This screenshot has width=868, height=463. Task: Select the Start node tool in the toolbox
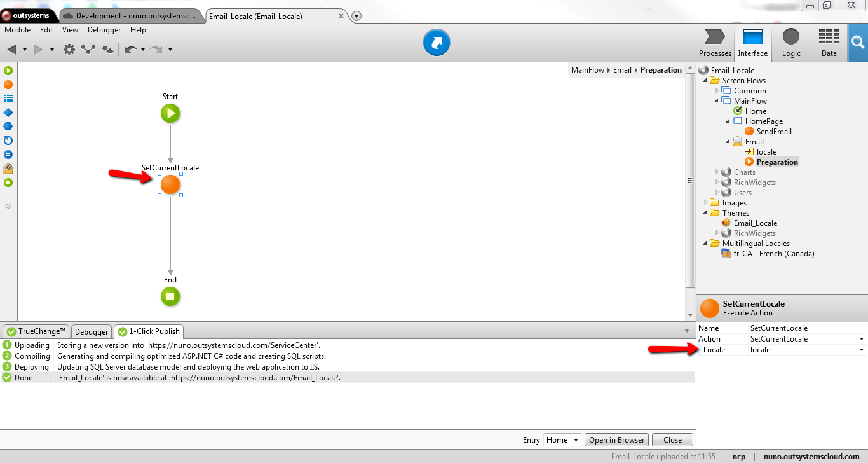click(x=8, y=71)
